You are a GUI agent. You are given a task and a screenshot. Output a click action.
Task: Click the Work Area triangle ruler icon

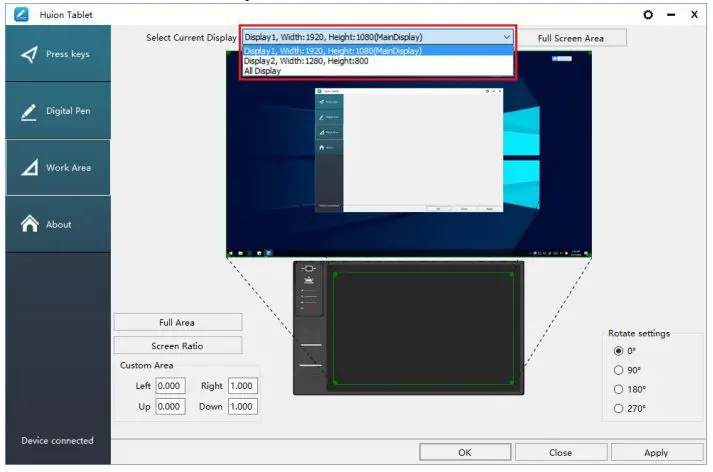(30, 167)
